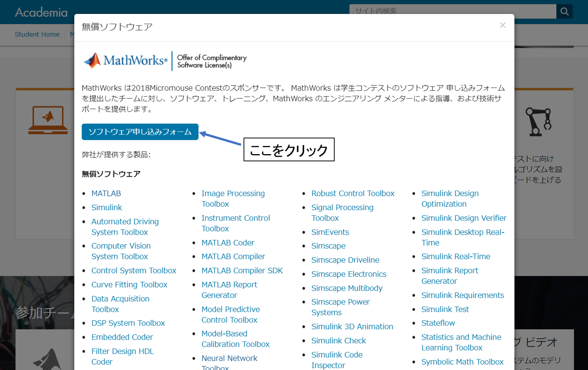Screen dimensions: 588x370
Task: Open Control System Toolbox link
Action: pyautogui.click(x=134, y=271)
